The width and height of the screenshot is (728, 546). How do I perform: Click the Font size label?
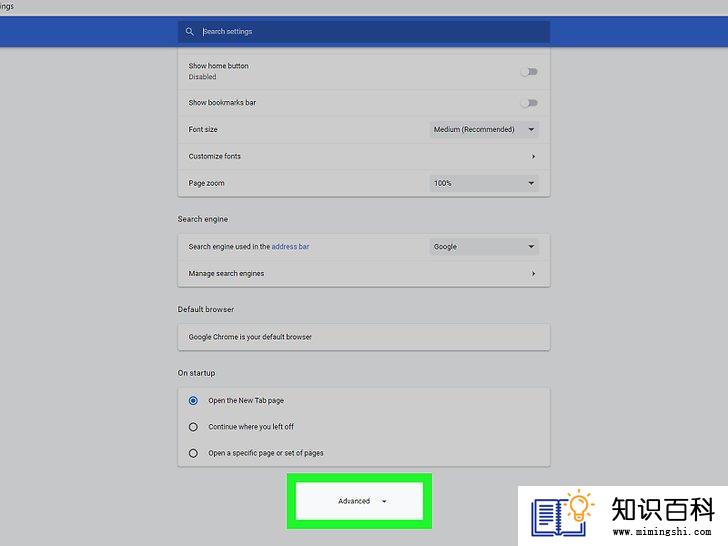203,129
